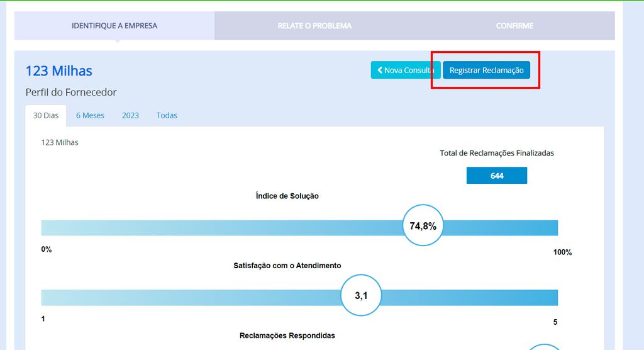Click the 0% scale label
This screenshot has height=350, width=644.
click(47, 249)
